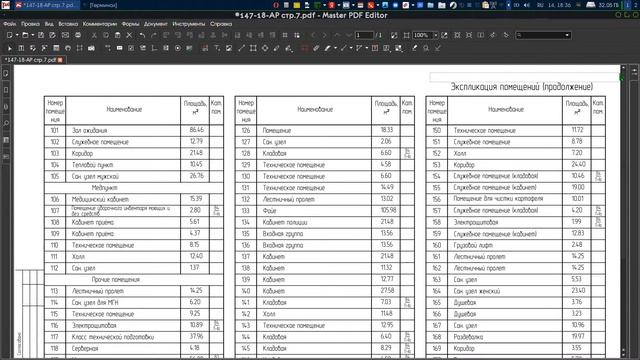Open the Search panel in left sidebar
640x360 pixels.
(x=6, y=124)
